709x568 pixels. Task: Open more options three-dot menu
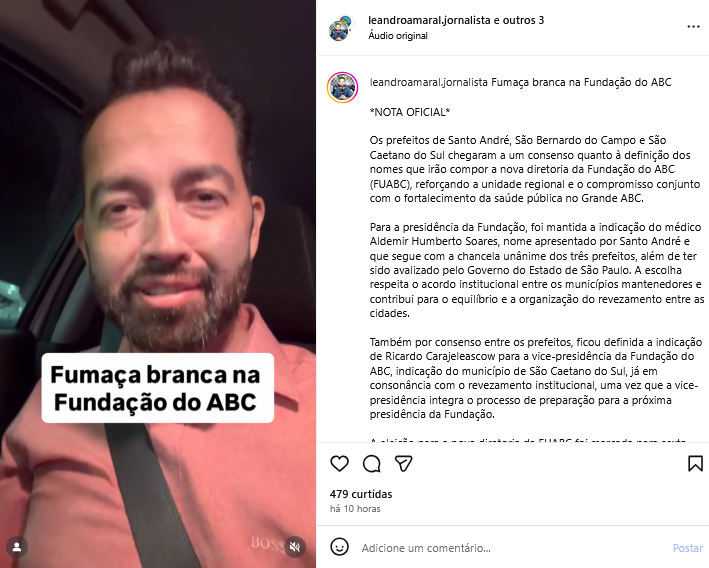coord(693,27)
